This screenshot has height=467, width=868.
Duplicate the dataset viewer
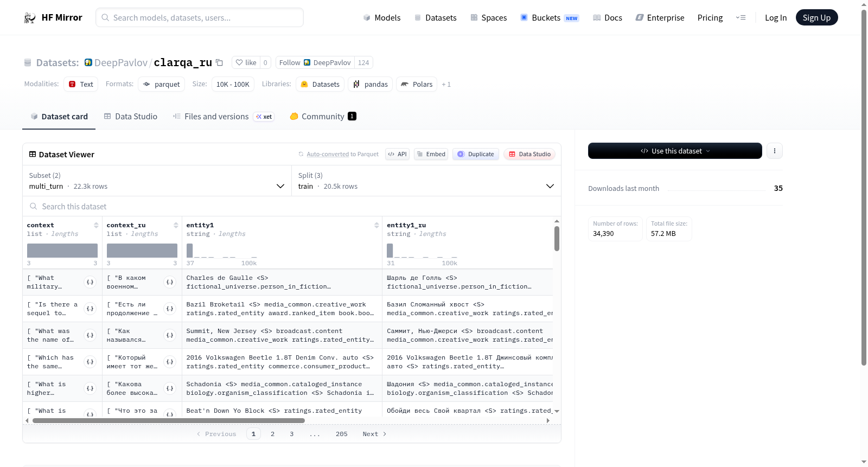pos(476,154)
